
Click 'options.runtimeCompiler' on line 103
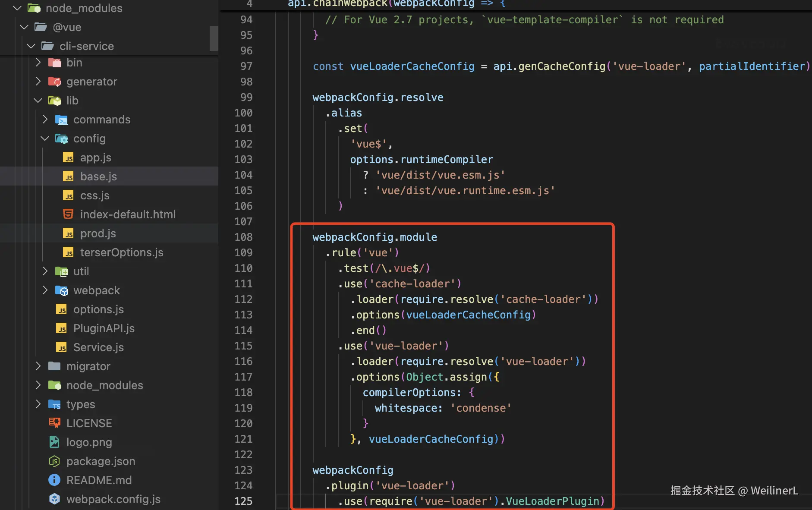click(422, 160)
